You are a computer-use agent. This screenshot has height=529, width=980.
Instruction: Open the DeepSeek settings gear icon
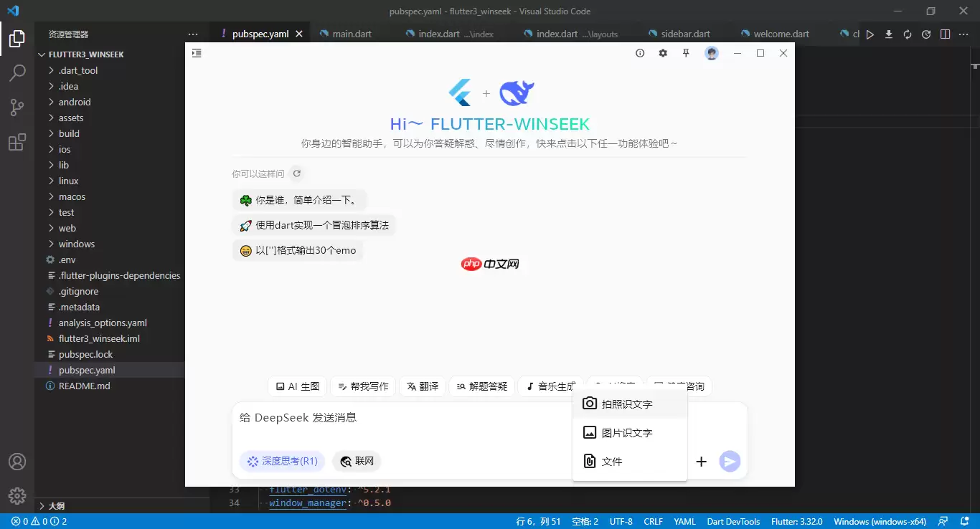(x=662, y=53)
